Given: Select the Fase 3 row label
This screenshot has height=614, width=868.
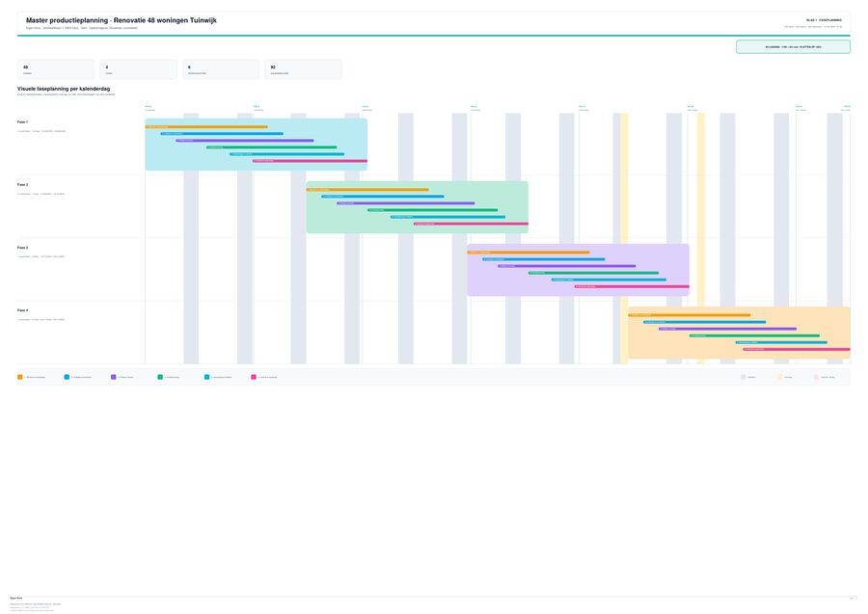Looking at the screenshot, I should point(23,248).
